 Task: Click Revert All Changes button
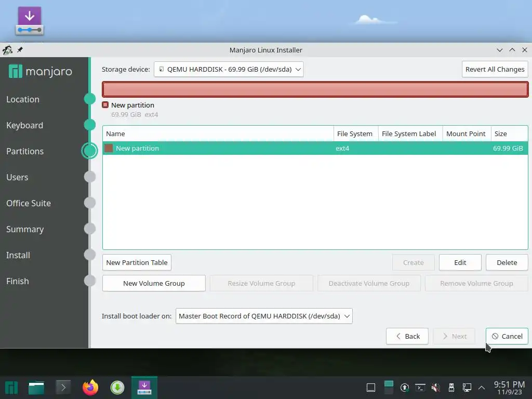[x=495, y=69]
